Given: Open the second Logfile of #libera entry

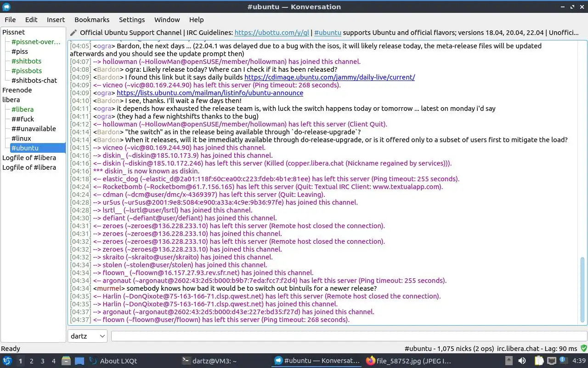Looking at the screenshot, I should click(29, 167).
